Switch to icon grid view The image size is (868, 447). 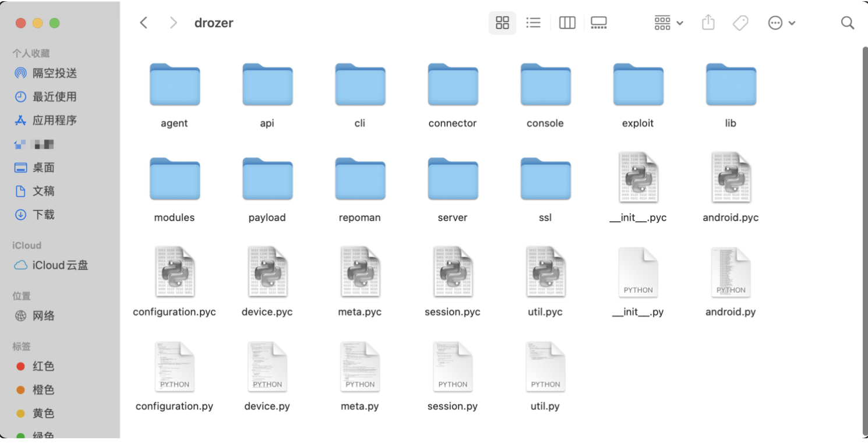[x=502, y=23]
